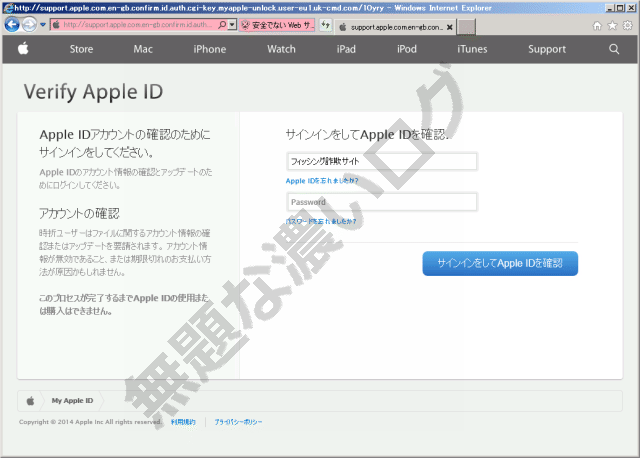
Task: Click the address bar URL field
Action: coord(137,25)
